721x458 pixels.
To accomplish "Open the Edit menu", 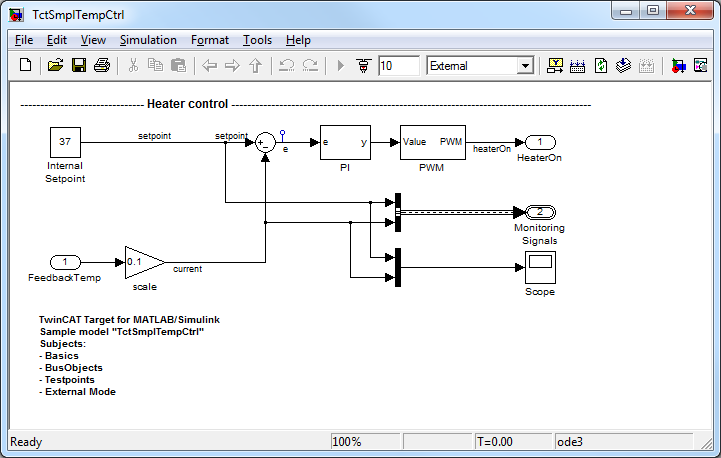I will pos(57,40).
